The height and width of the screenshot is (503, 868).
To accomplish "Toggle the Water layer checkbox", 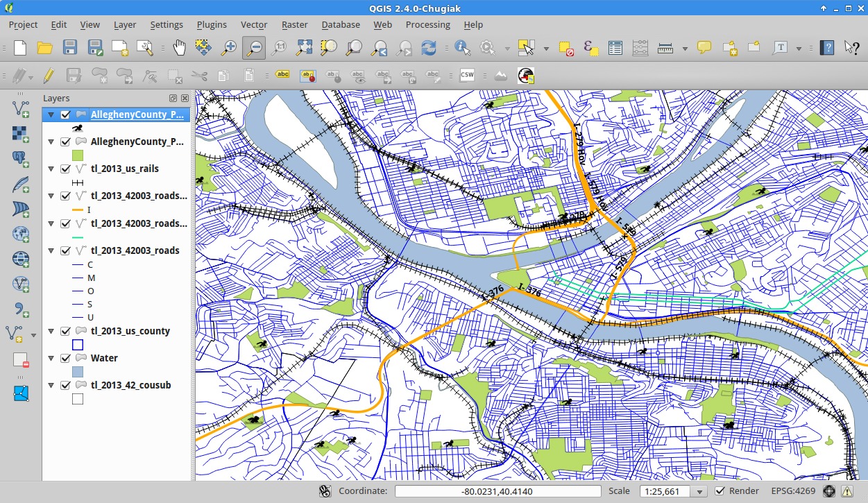I will [66, 358].
